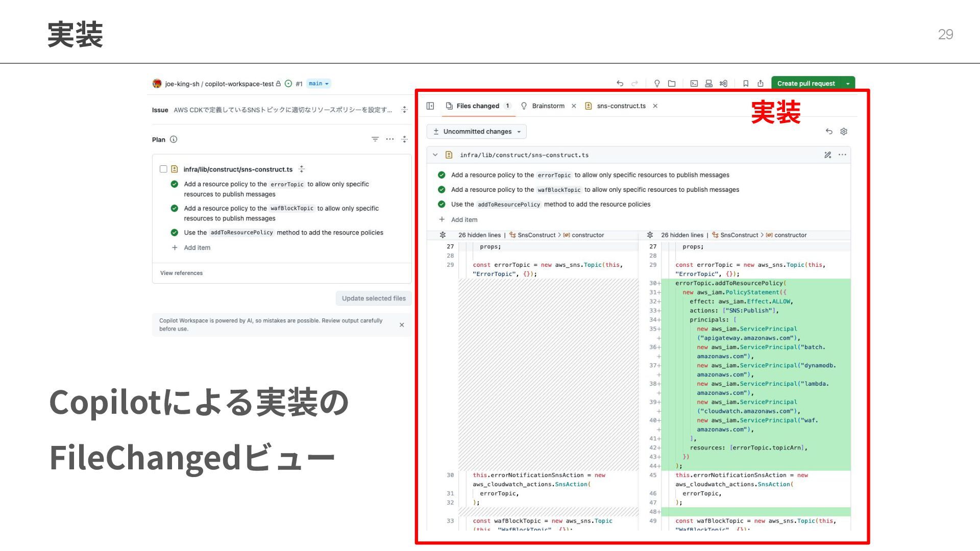This screenshot has height=551, width=980.
Task: Click the bookmark icon in toolbar
Action: coord(746,84)
